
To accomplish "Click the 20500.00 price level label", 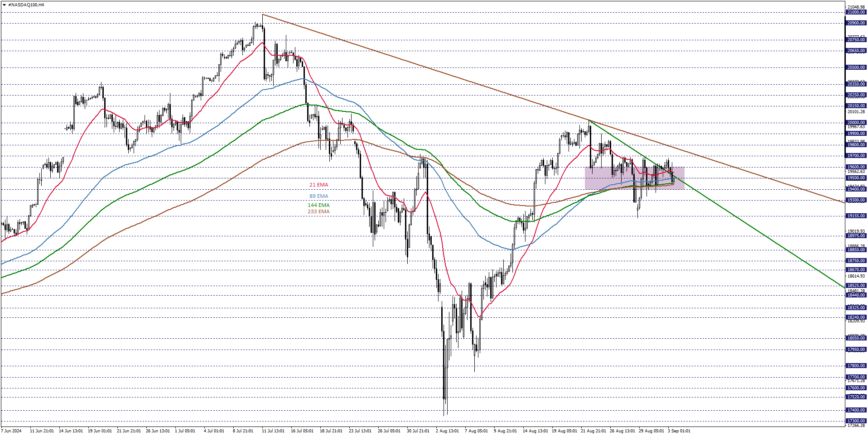I will [856, 67].
